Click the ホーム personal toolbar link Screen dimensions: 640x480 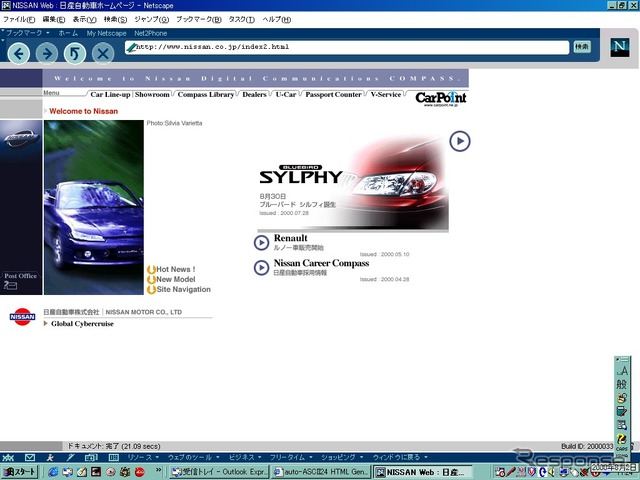[x=68, y=33]
